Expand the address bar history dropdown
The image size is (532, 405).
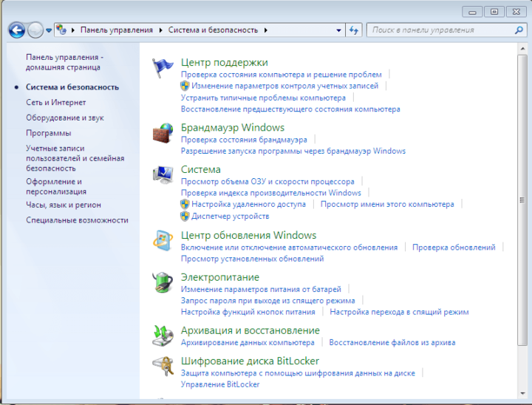point(339,30)
